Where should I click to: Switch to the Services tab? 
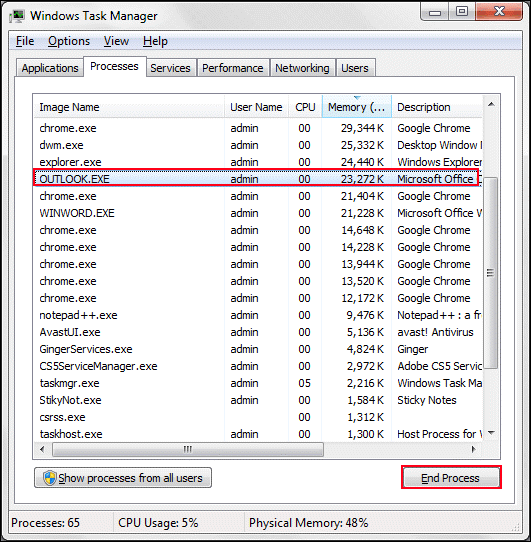170,68
